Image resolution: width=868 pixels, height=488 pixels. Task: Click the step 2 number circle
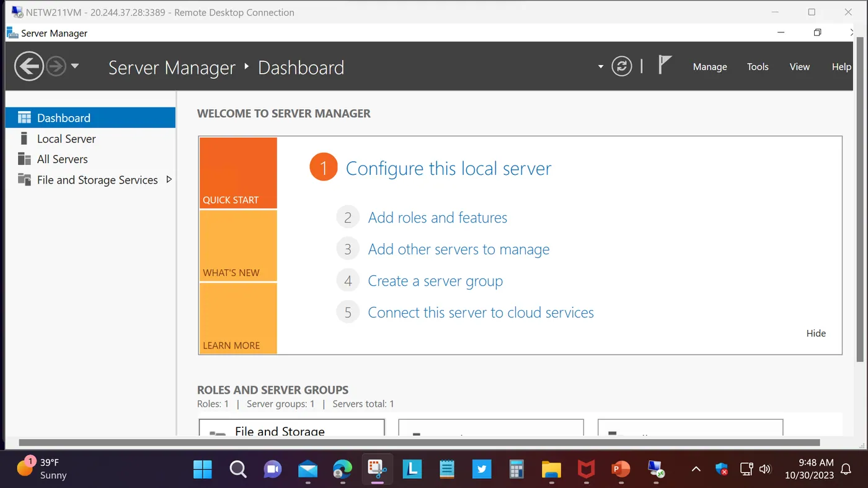click(x=348, y=218)
